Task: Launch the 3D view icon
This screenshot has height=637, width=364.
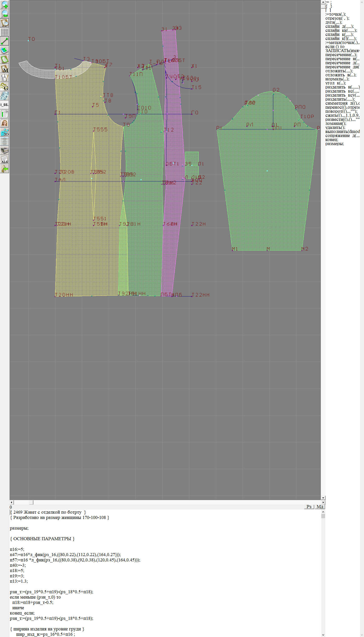Action: (x=5, y=132)
